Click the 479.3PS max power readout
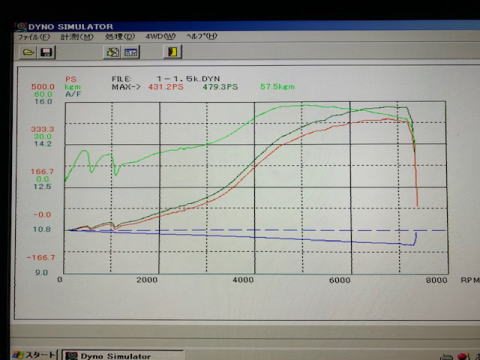480x360 pixels. point(220,87)
